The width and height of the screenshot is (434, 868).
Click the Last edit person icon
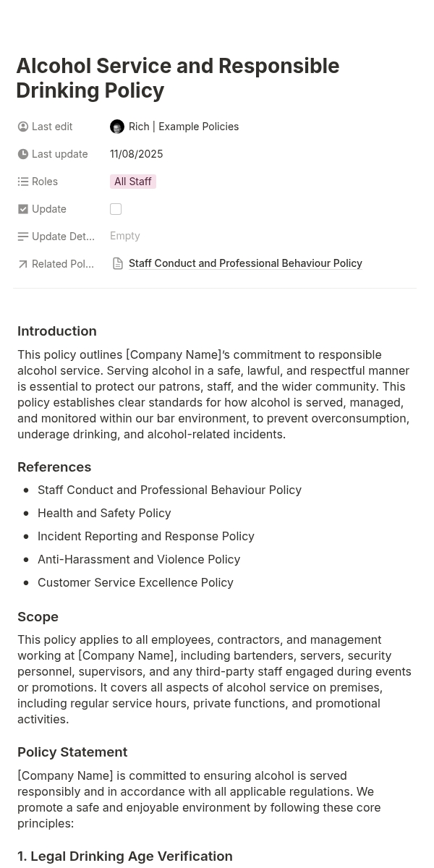[x=23, y=127]
